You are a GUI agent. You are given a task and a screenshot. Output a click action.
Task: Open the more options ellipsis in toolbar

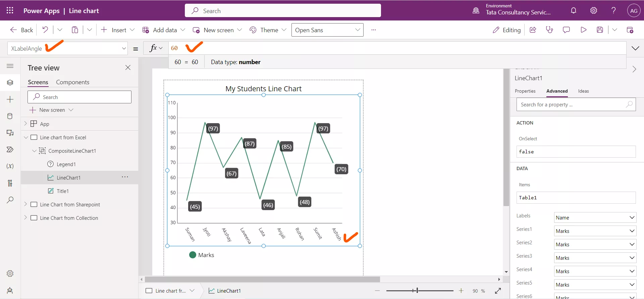(x=374, y=30)
